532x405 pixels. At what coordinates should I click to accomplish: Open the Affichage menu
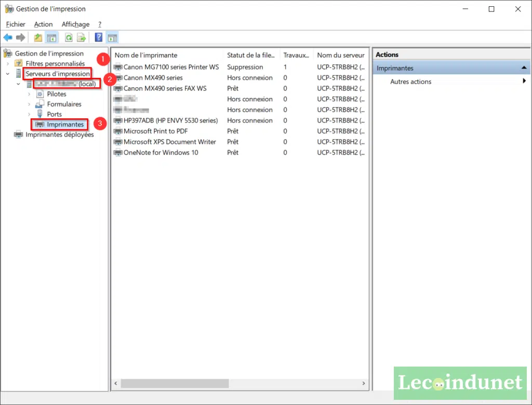coord(76,24)
